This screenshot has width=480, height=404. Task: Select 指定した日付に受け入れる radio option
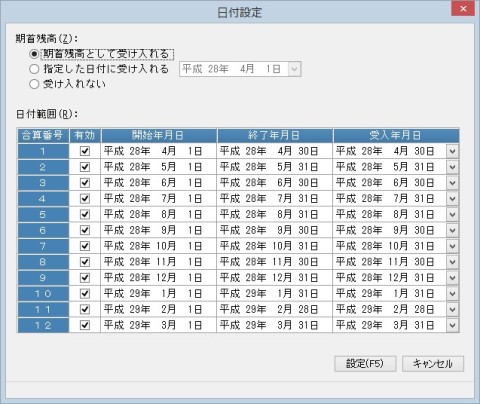34,69
